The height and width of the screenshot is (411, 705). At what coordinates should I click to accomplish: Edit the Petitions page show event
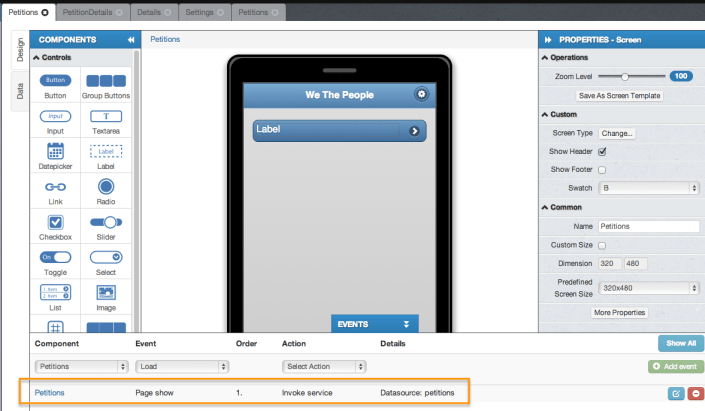(x=676, y=394)
